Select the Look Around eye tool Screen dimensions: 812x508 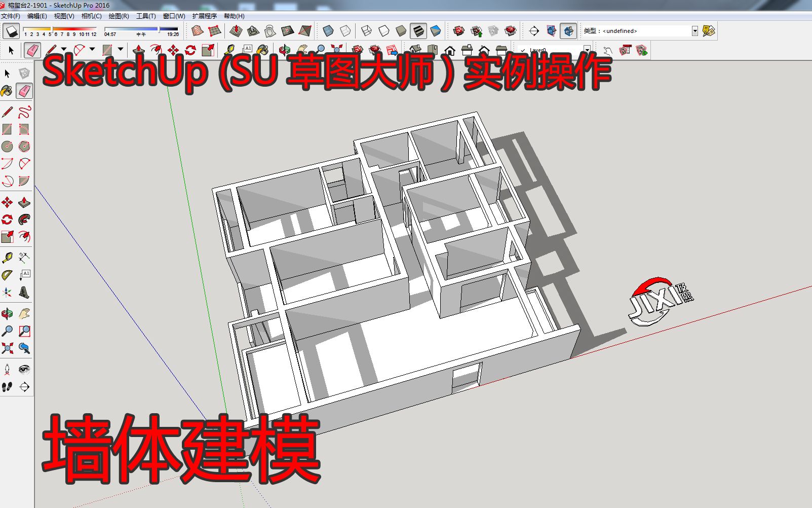tap(24, 370)
